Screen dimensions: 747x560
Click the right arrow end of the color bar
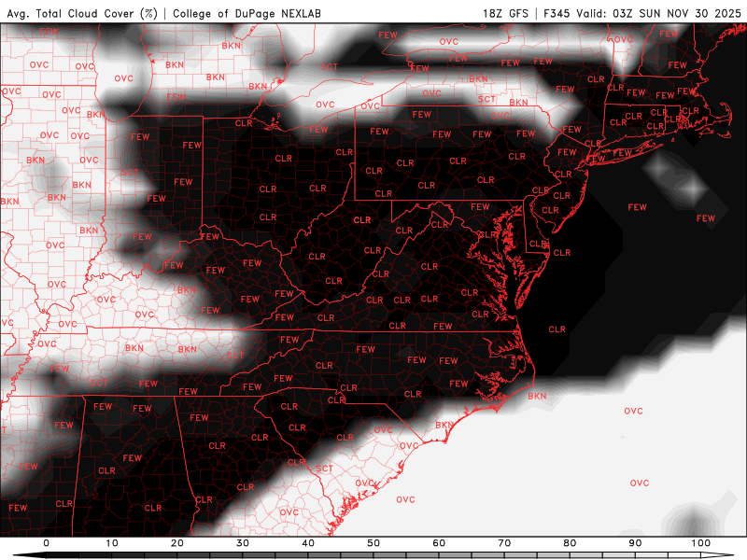click(x=717, y=556)
